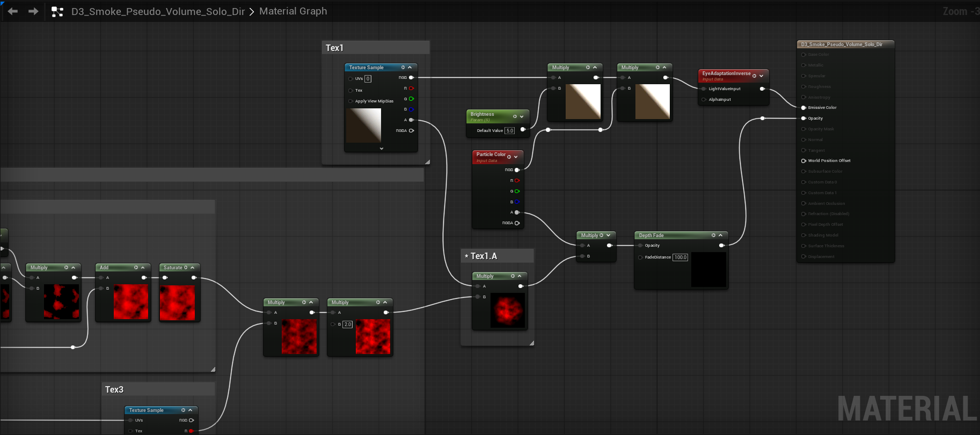Click the FadeDistance 100.0 field
The width and height of the screenshot is (980, 435).
pos(681,257)
